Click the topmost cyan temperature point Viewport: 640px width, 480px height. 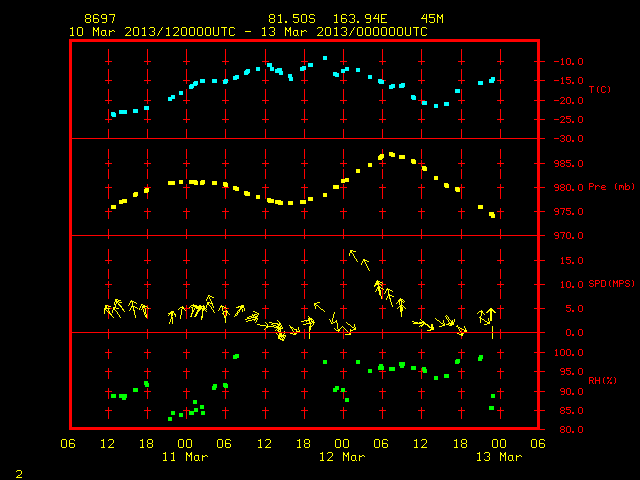tap(325, 58)
